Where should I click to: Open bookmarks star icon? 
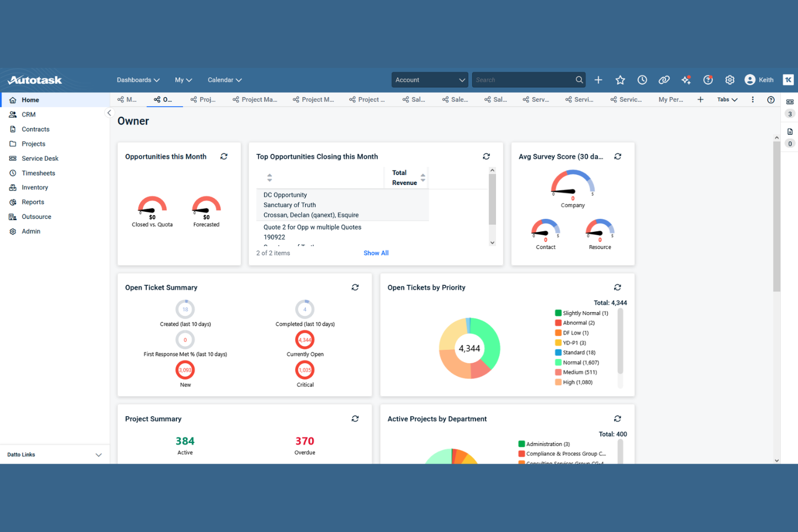coord(620,80)
